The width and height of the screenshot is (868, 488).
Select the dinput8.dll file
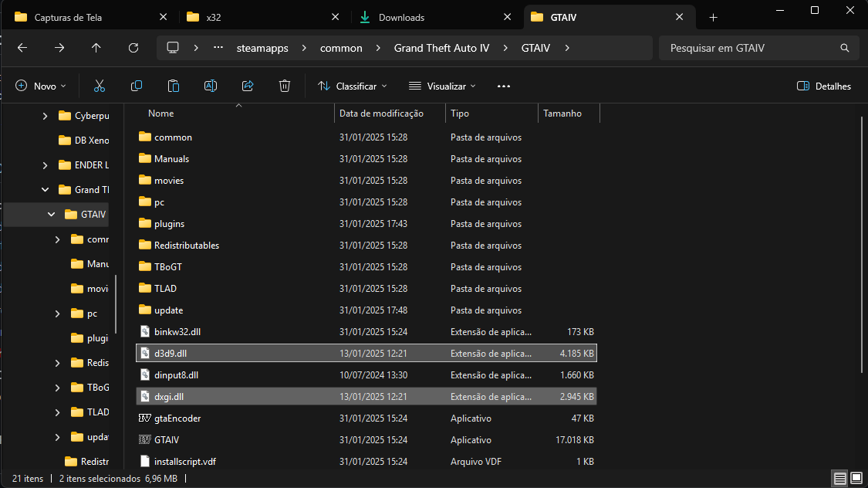click(176, 375)
